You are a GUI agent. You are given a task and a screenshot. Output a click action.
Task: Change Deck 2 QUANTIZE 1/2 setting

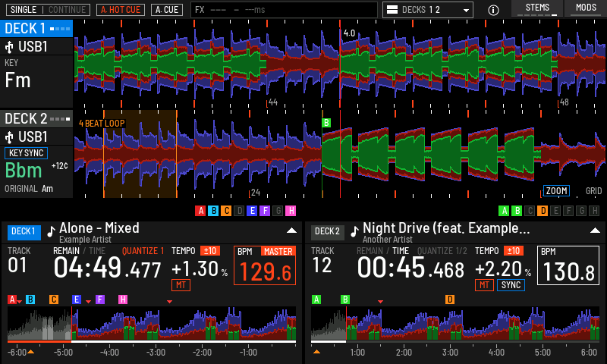tap(442, 251)
